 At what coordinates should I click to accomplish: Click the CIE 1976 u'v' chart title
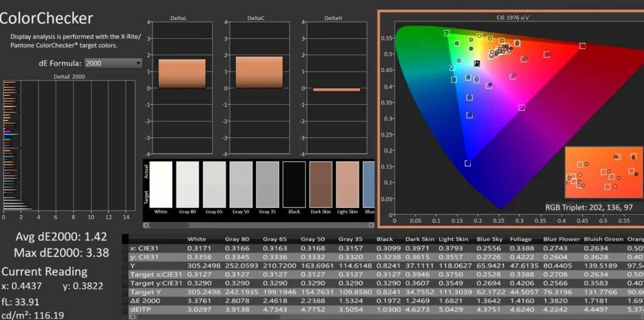(513, 18)
